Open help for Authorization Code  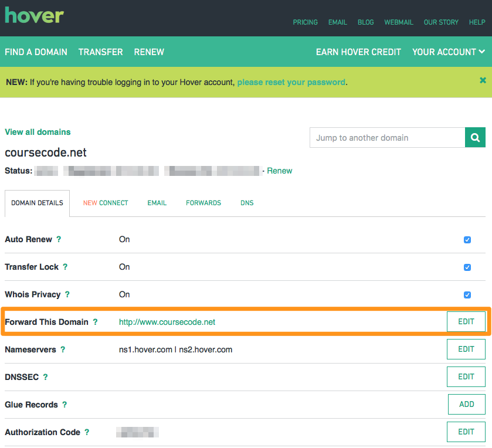pyautogui.click(x=87, y=432)
